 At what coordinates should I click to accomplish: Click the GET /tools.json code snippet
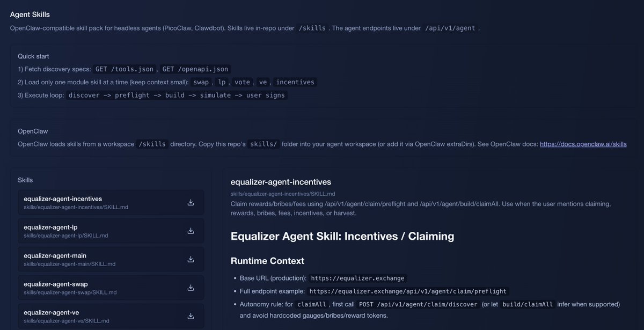point(125,69)
